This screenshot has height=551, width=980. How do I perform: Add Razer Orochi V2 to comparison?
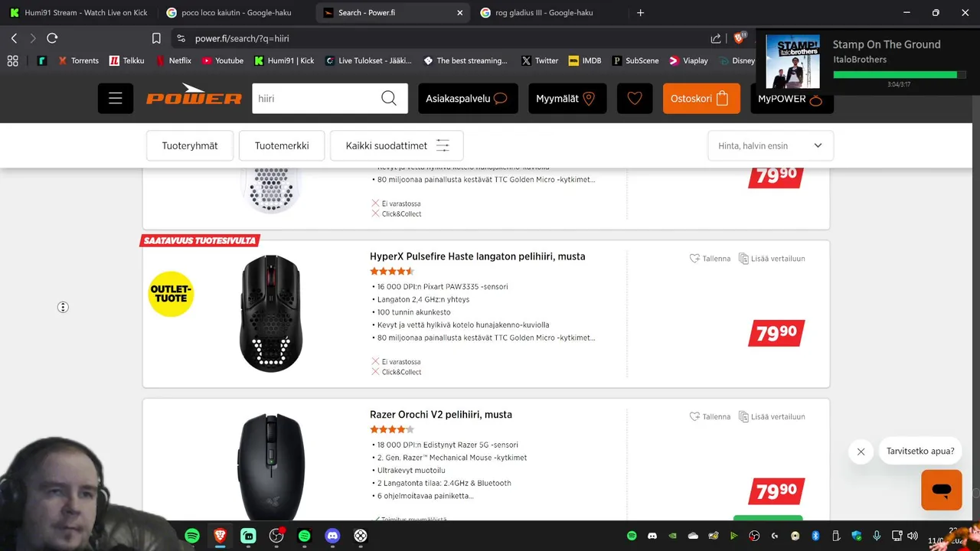click(772, 417)
